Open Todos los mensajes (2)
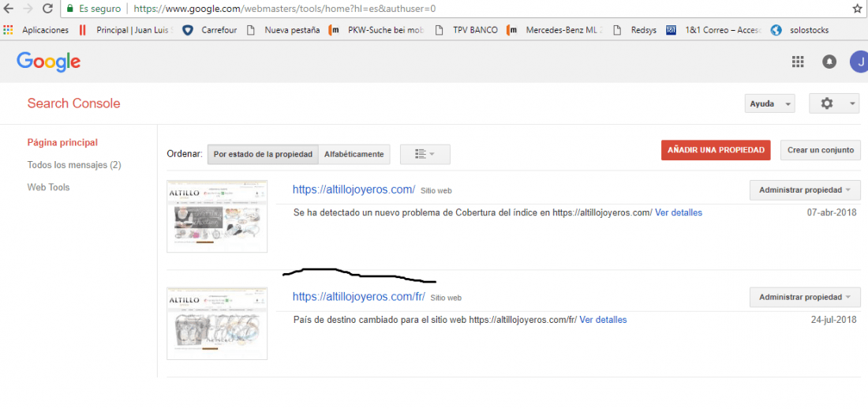868x409 pixels. [74, 165]
